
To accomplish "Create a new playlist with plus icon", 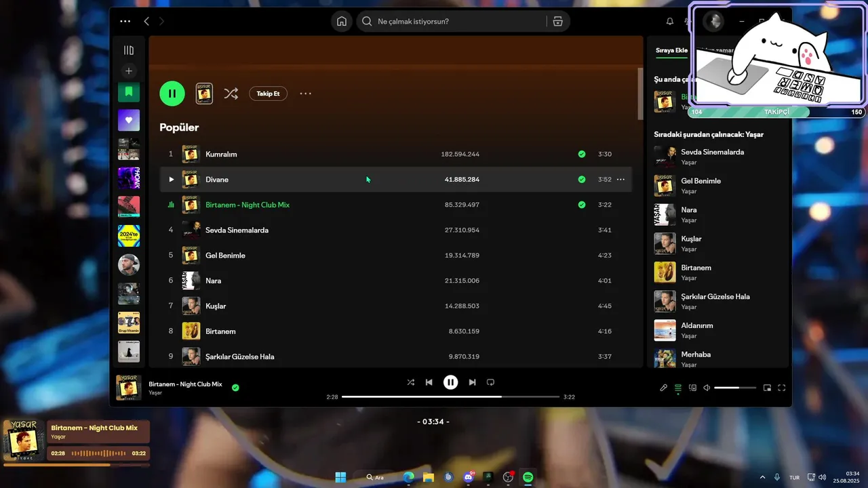I will tap(129, 70).
